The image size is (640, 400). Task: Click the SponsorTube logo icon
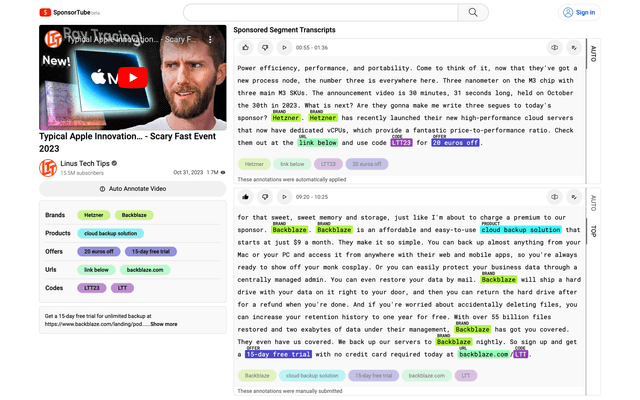coord(45,13)
